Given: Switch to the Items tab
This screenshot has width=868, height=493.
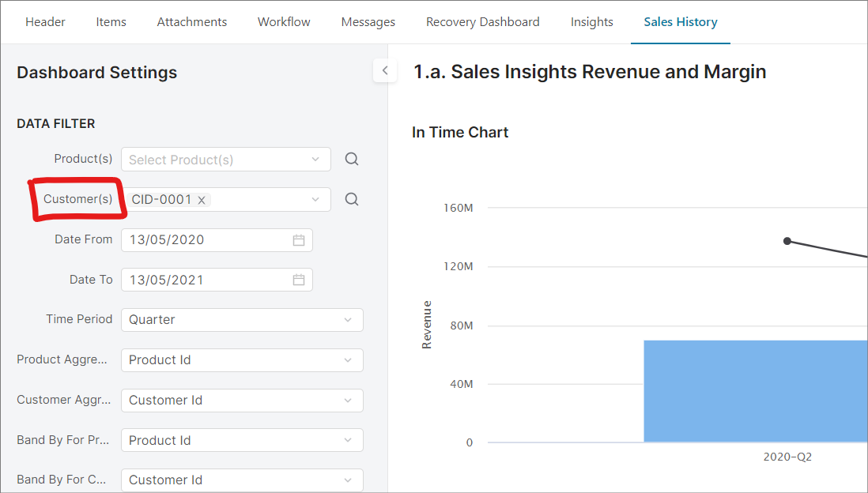Looking at the screenshot, I should tap(111, 22).
